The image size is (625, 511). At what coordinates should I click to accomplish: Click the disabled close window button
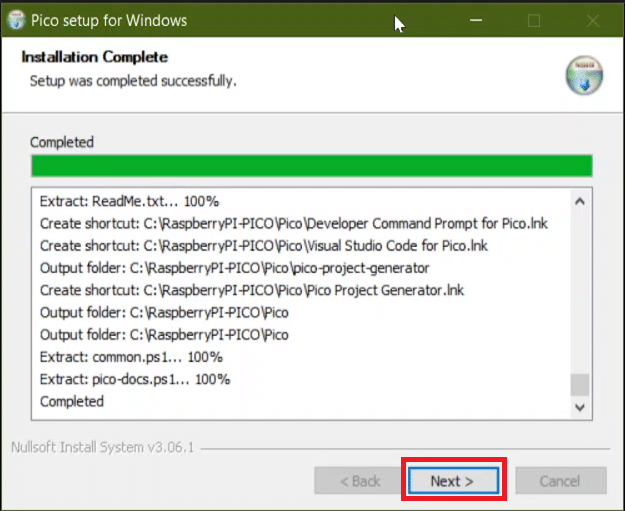pyautogui.click(x=593, y=20)
